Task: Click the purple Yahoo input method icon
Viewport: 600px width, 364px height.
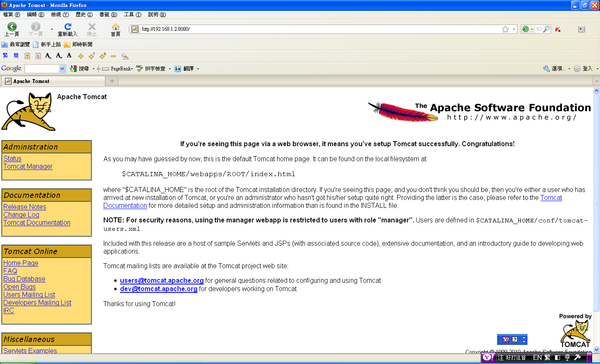Action: pos(488,357)
